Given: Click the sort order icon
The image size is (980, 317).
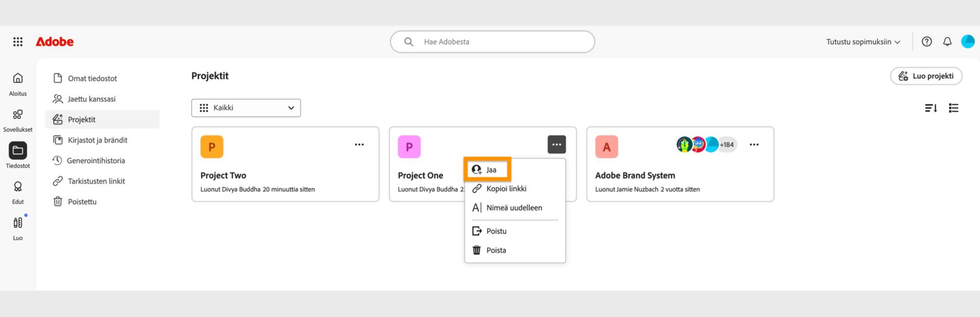Looking at the screenshot, I should click(x=931, y=108).
